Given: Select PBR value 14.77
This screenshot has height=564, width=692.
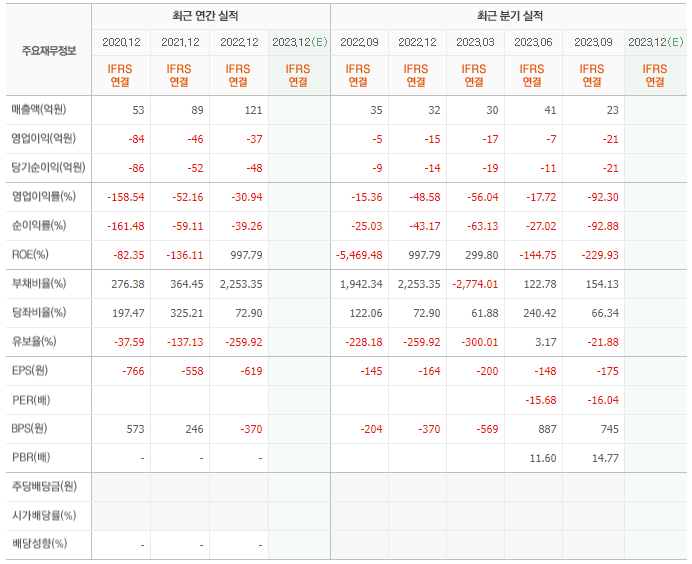Looking at the screenshot, I should point(605,458).
